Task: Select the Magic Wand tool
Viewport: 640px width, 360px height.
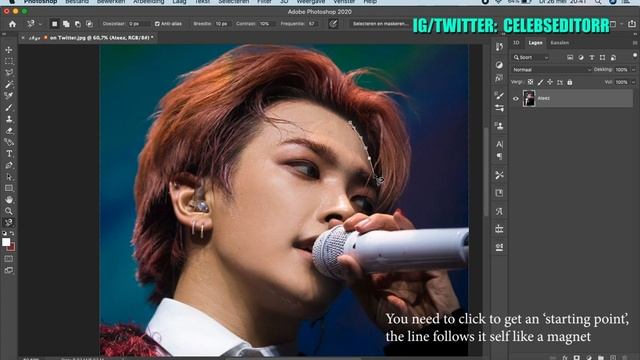Action: (9, 84)
